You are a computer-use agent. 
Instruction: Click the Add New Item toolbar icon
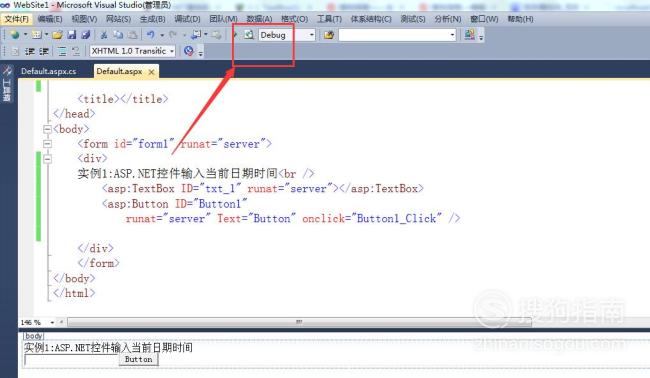coord(36,35)
